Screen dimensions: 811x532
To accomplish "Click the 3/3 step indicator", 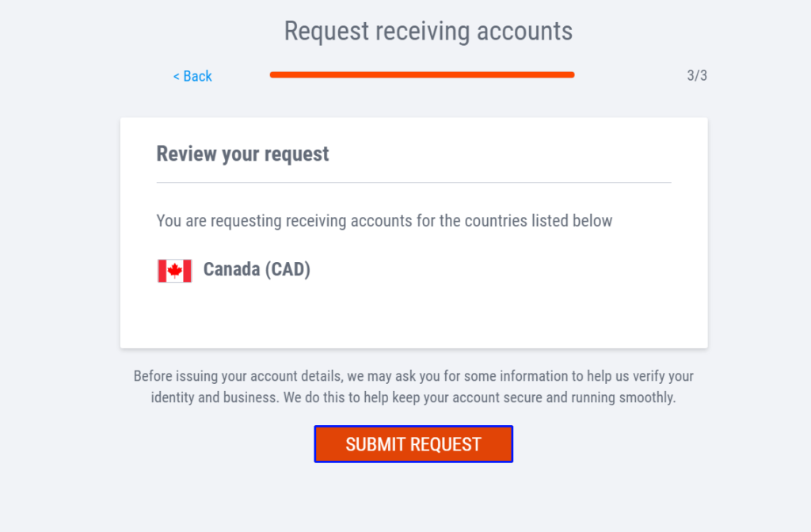I will [x=699, y=76].
